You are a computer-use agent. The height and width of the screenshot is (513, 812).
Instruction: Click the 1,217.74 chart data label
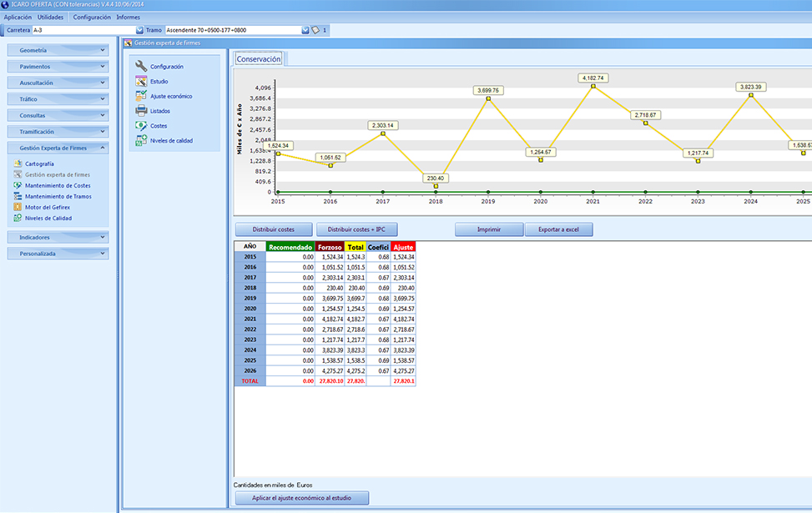click(698, 153)
